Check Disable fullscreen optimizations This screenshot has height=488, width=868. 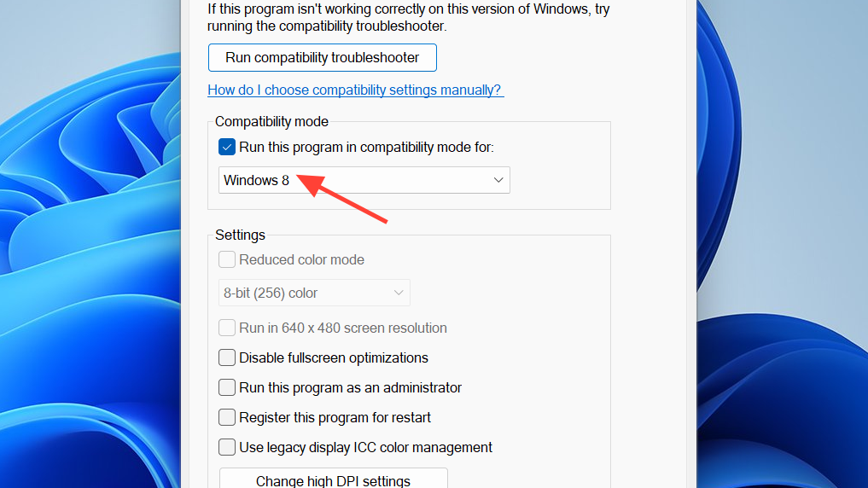click(227, 357)
